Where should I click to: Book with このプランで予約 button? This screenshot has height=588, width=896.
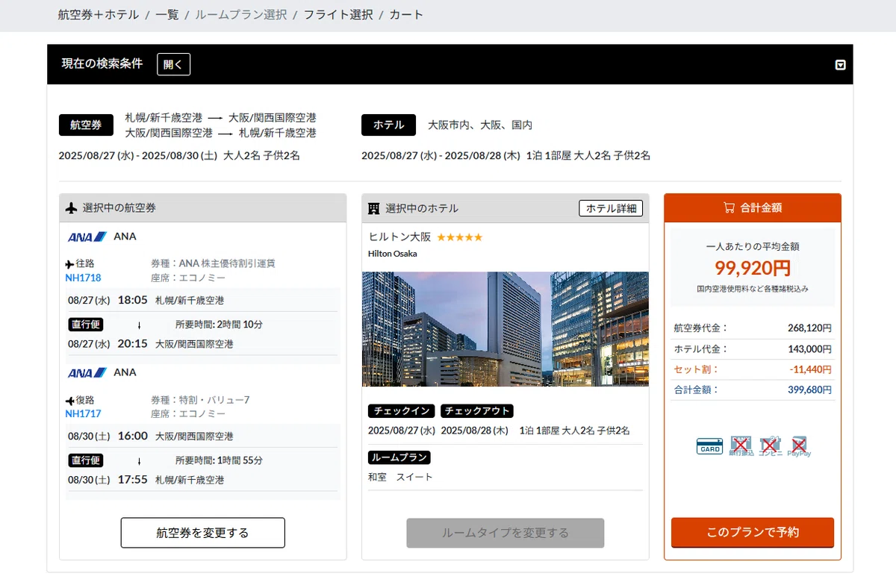[753, 532]
